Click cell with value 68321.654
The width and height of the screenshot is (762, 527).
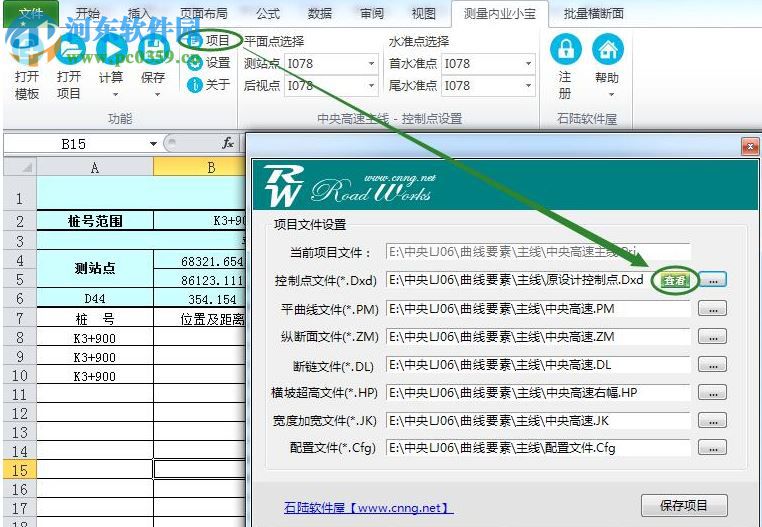200,261
